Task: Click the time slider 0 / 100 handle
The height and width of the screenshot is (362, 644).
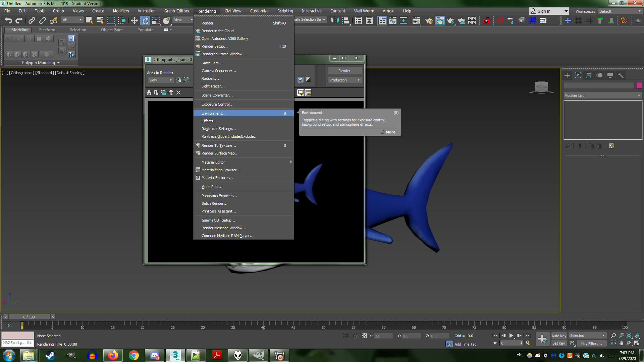Action: pos(29,317)
